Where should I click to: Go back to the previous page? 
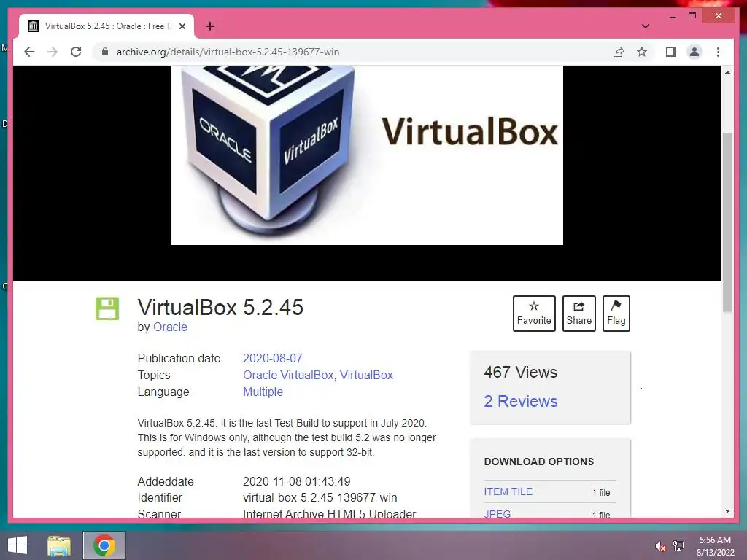tap(29, 52)
